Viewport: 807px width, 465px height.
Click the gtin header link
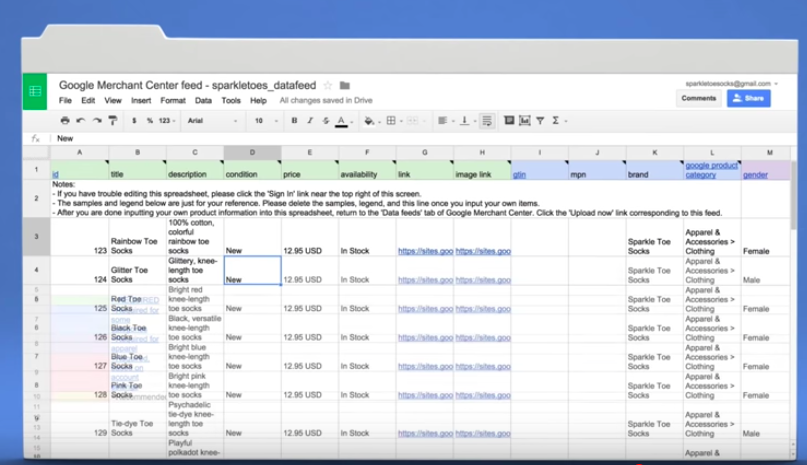coord(519,175)
